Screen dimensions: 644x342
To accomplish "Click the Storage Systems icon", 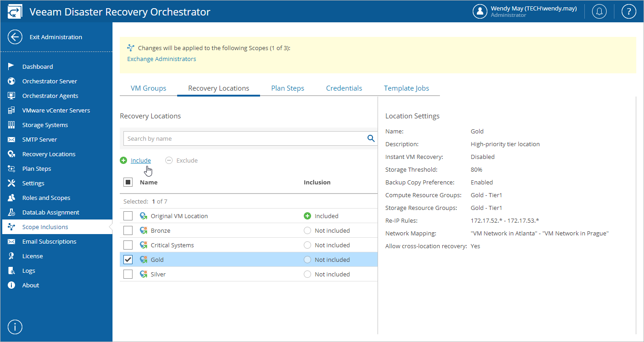I will 12,125.
